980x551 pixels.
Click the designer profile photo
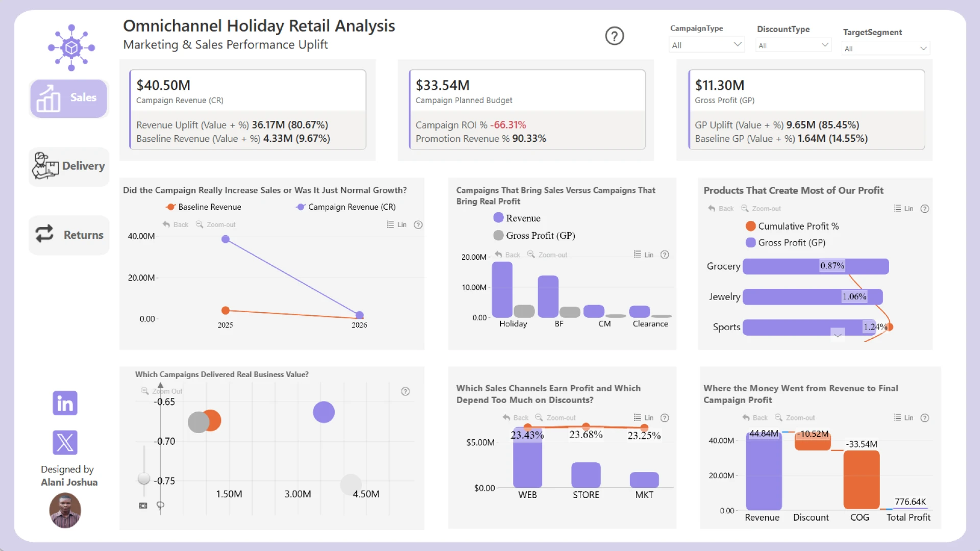click(65, 510)
